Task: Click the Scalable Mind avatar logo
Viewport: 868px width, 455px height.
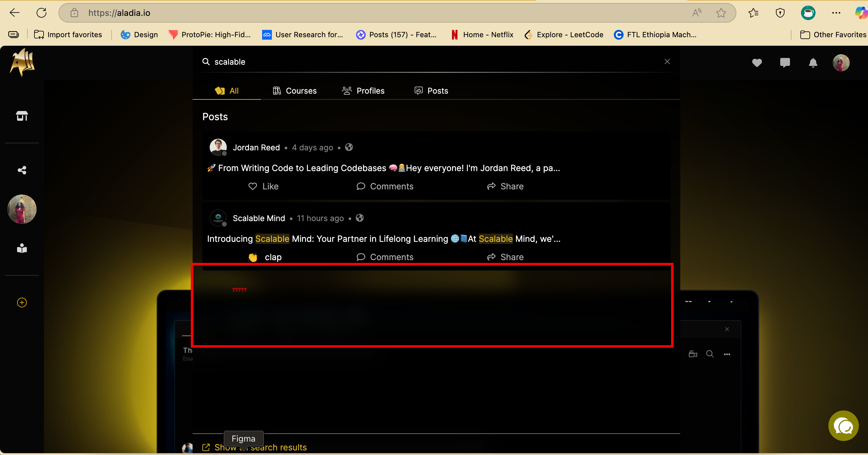Action: point(218,218)
